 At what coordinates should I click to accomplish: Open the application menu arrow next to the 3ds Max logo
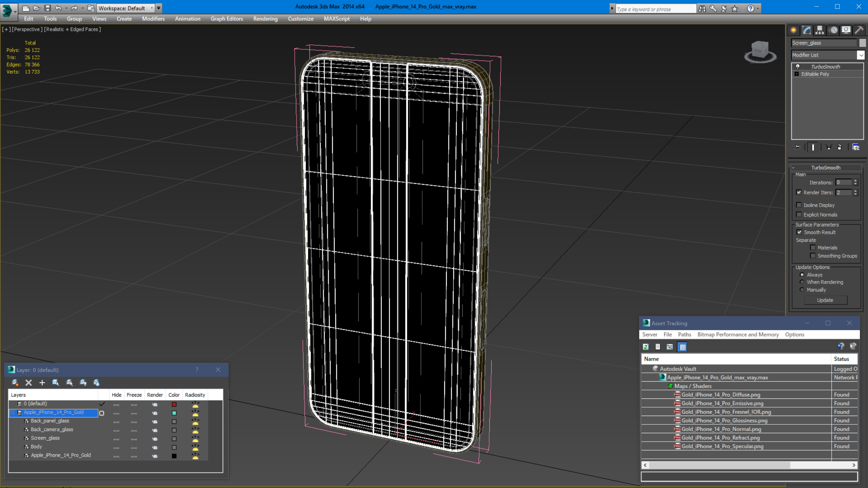point(15,11)
